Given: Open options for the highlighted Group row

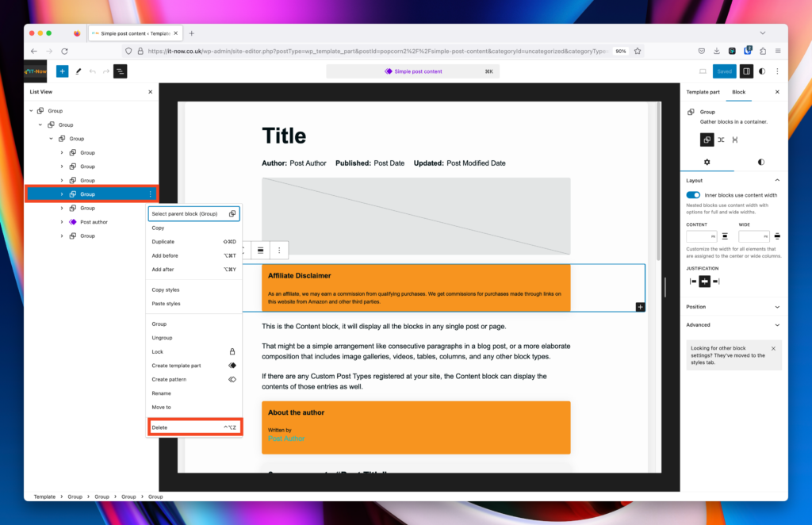Looking at the screenshot, I should tap(150, 194).
